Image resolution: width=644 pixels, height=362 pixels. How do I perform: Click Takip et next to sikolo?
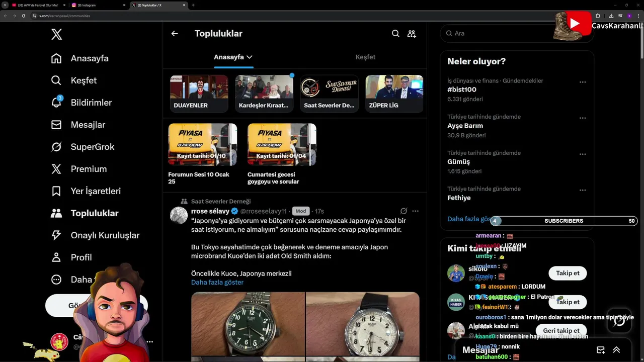[568, 273]
